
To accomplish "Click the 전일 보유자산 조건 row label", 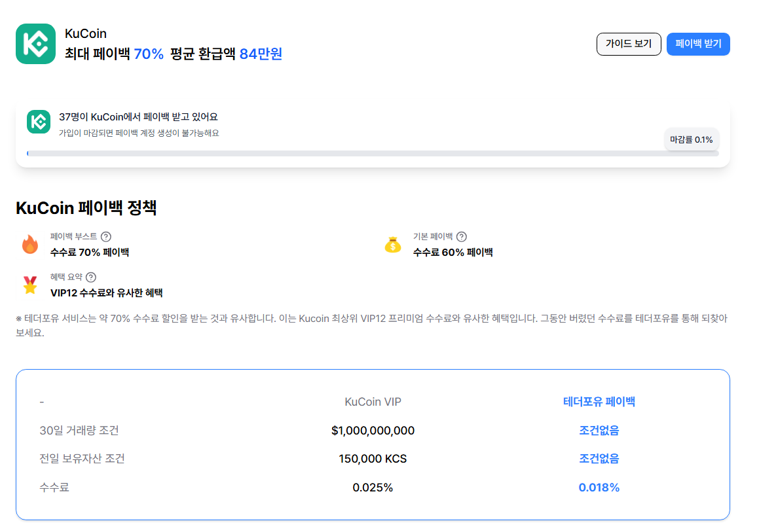I will click(82, 459).
